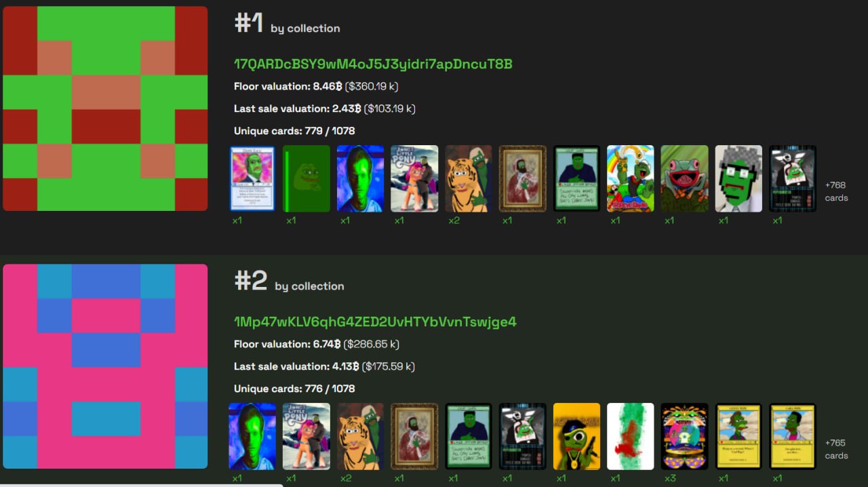Show the +768 cards in rank #1
The image size is (868, 487).
pos(836,191)
